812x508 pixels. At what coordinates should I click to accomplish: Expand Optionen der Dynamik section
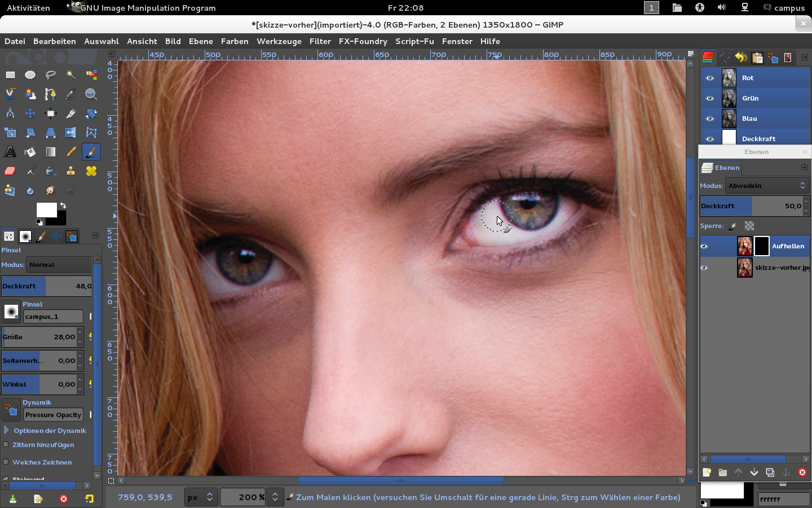click(x=6, y=431)
